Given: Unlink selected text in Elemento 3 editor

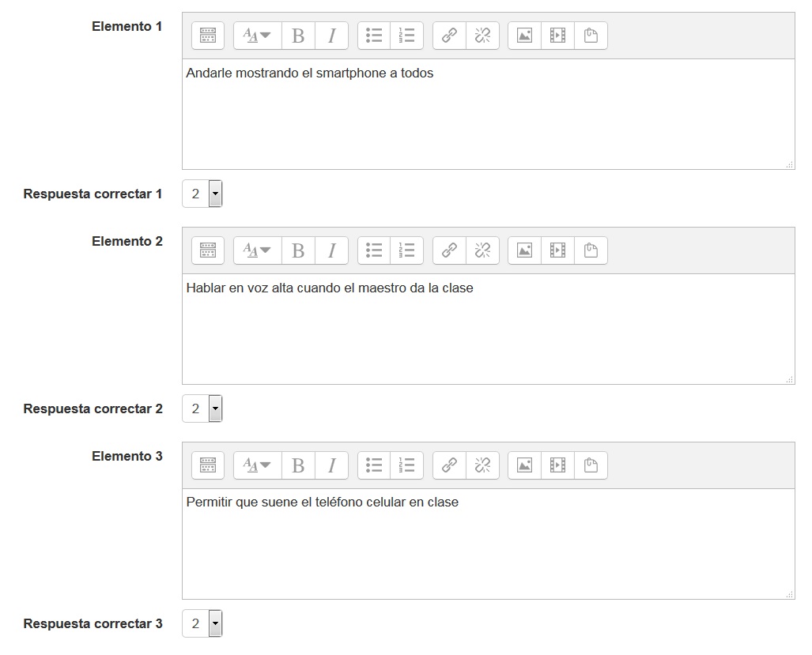Looking at the screenshot, I should (x=482, y=465).
